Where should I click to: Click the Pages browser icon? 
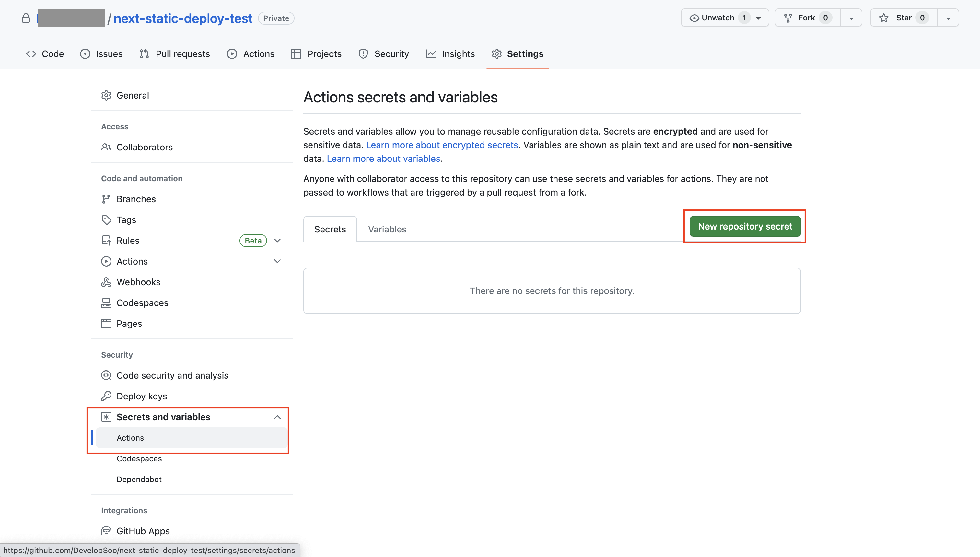point(106,323)
